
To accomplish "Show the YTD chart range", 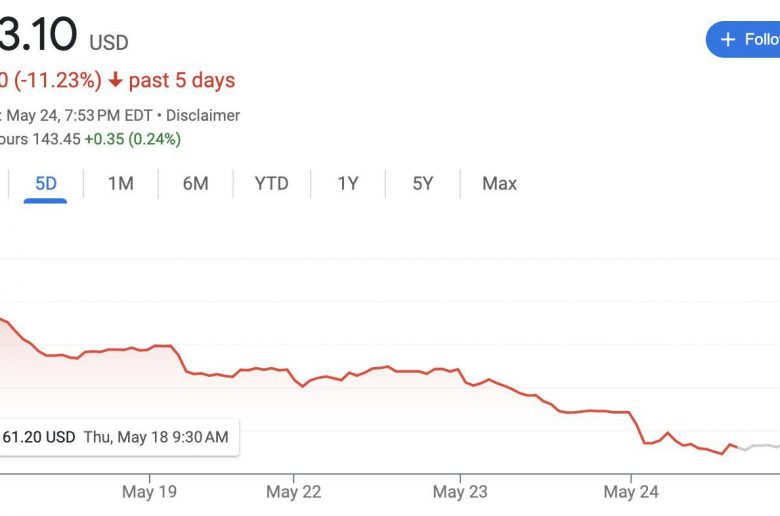I will (271, 183).
